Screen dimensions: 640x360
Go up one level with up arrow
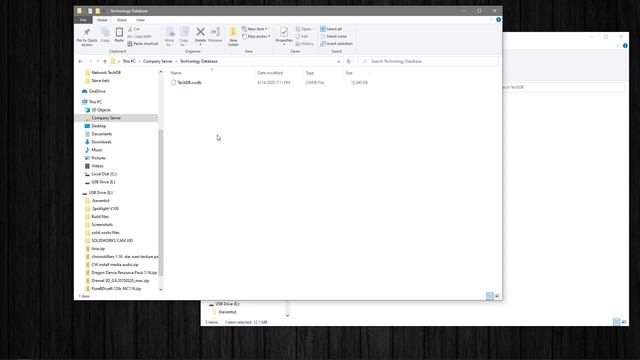click(105, 61)
